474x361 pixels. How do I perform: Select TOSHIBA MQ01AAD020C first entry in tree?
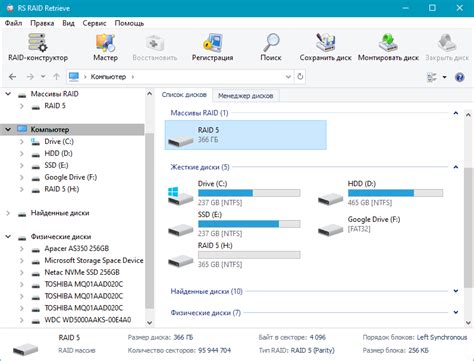pyautogui.click(x=83, y=284)
